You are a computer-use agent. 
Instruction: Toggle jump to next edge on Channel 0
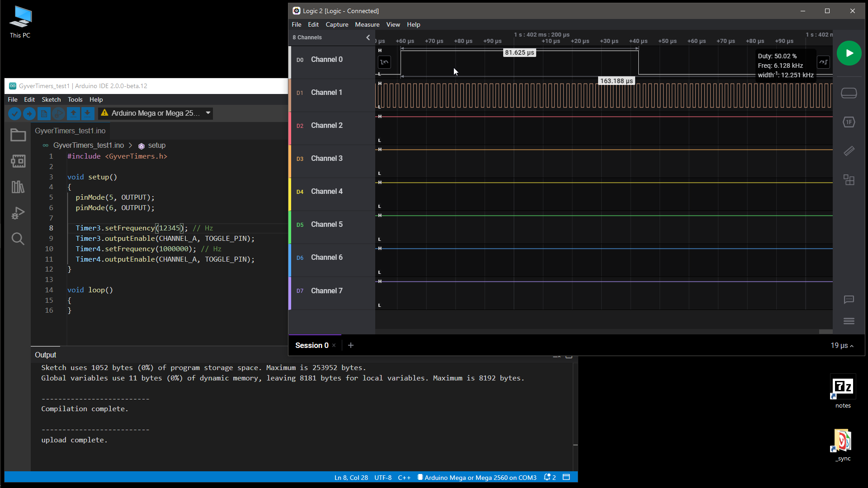coord(823,62)
